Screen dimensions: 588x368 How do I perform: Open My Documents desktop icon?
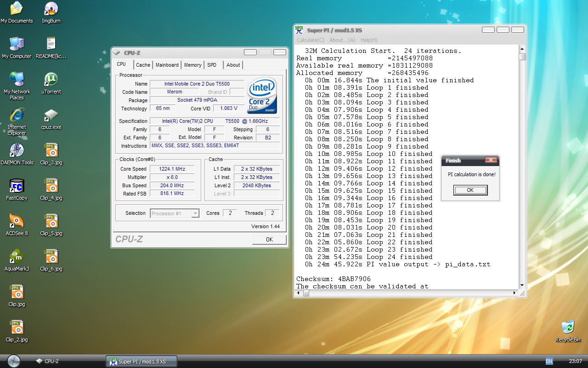[x=17, y=12]
